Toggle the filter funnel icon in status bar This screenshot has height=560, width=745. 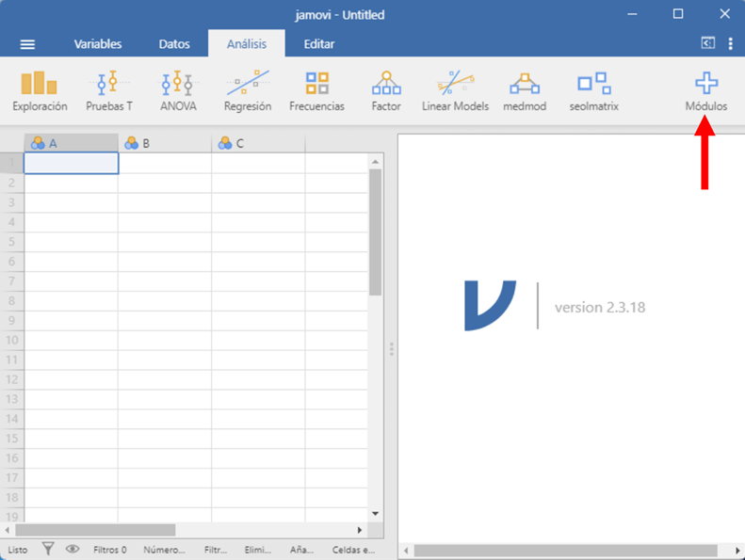(x=49, y=549)
